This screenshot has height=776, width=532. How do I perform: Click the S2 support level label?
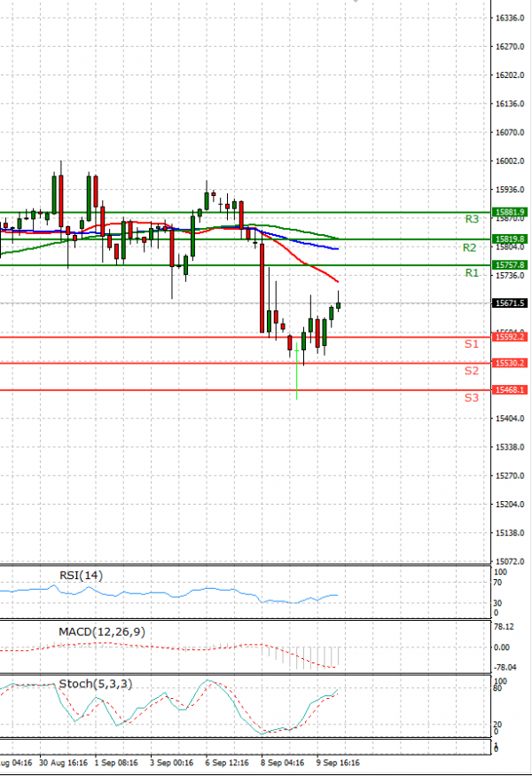(472, 370)
